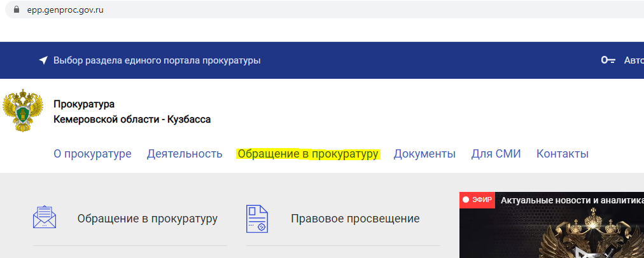The width and height of the screenshot is (644, 258).
Task: Open the 'О прокуратуре' menu
Action: coord(92,154)
